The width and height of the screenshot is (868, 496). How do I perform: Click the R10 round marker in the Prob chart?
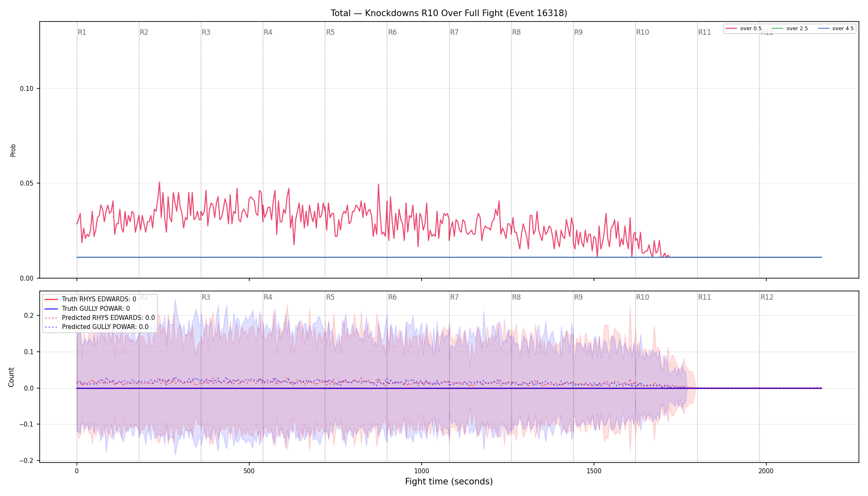(x=642, y=32)
